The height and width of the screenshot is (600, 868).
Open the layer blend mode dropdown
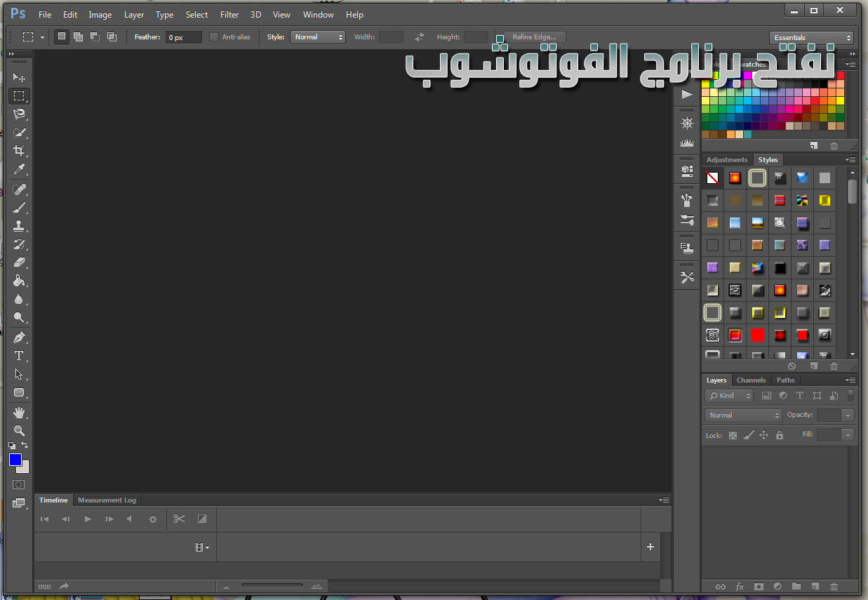(742, 415)
